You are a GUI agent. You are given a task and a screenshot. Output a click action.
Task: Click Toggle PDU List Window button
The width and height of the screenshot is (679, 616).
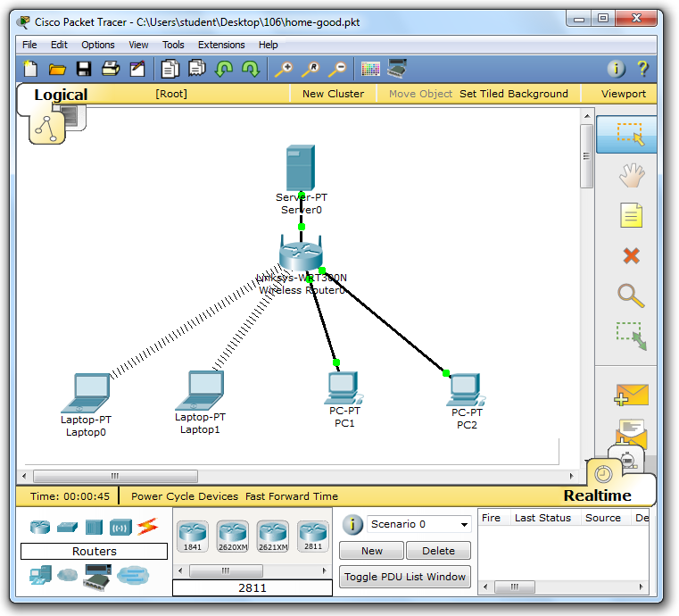tap(405, 577)
